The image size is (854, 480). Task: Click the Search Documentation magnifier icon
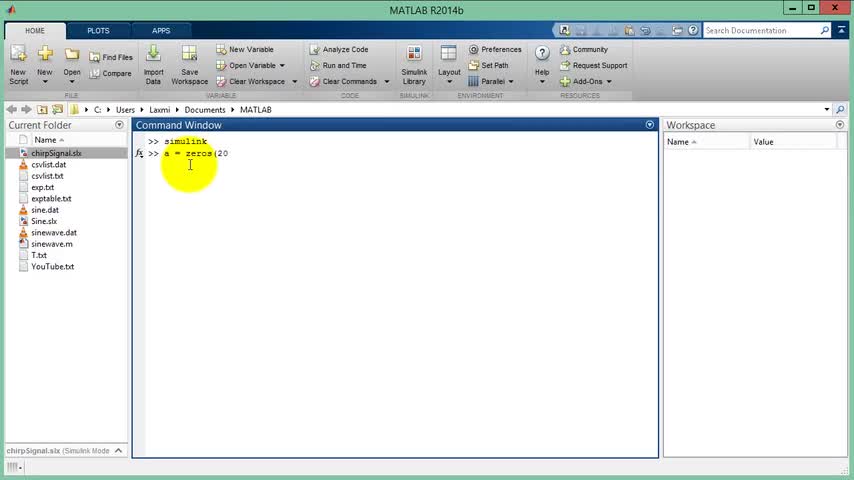point(825,31)
